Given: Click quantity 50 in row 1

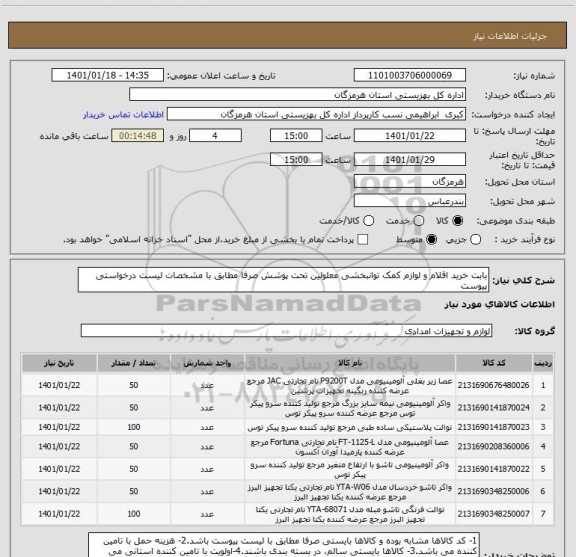Looking at the screenshot, I should pyautogui.click(x=134, y=385).
